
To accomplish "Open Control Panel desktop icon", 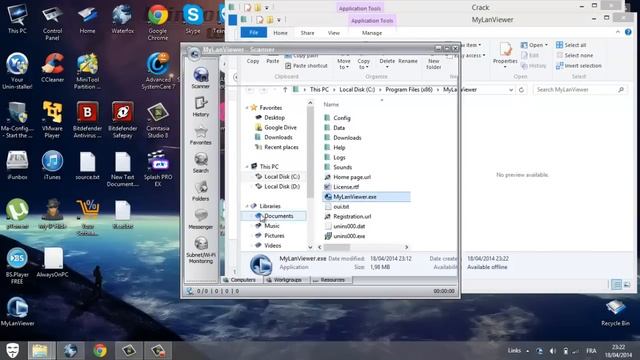I will point(52,23).
